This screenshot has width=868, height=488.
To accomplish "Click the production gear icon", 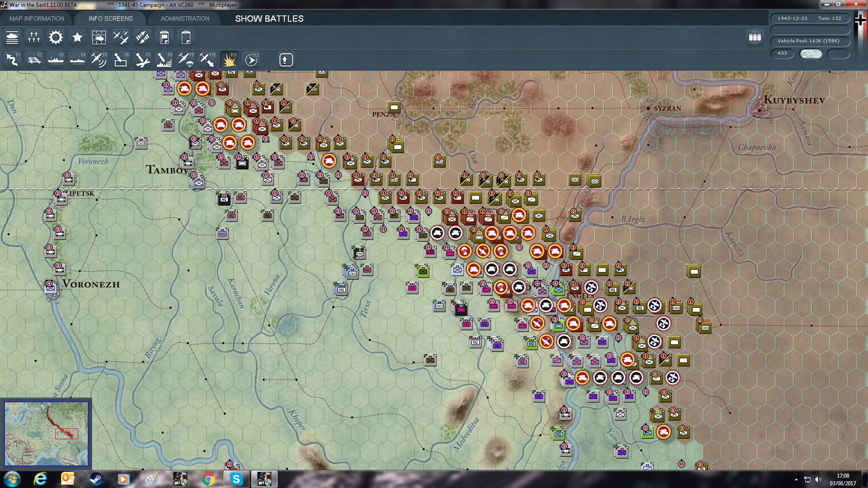I will 56,38.
